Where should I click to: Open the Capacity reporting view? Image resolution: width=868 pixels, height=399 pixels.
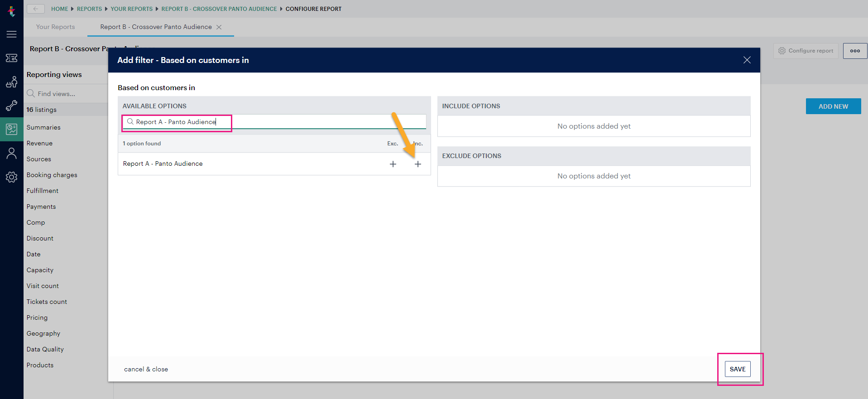tap(40, 270)
